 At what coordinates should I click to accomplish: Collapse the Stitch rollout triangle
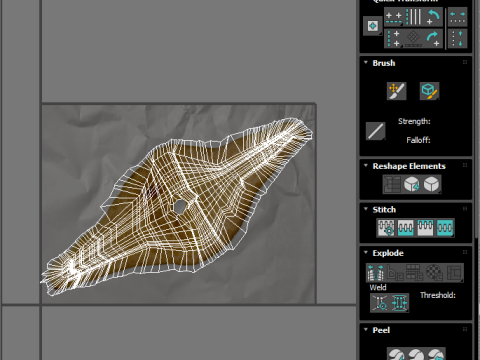tap(366, 209)
